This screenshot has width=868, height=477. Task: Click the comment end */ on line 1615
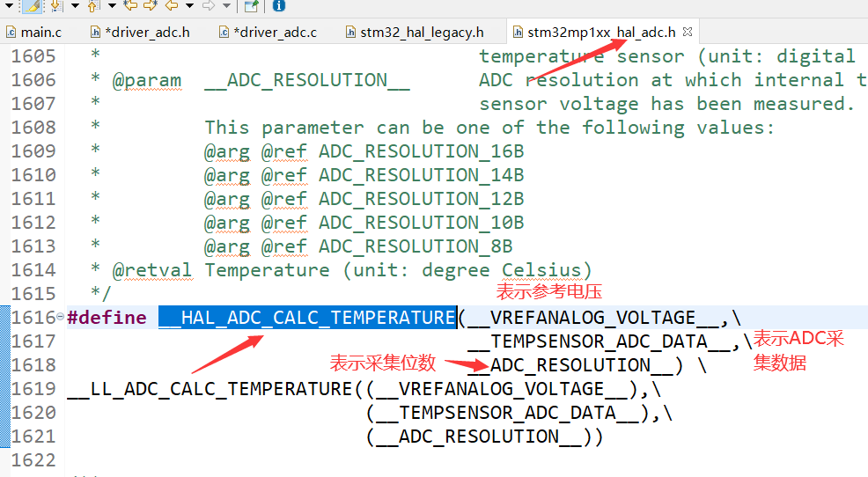100,294
